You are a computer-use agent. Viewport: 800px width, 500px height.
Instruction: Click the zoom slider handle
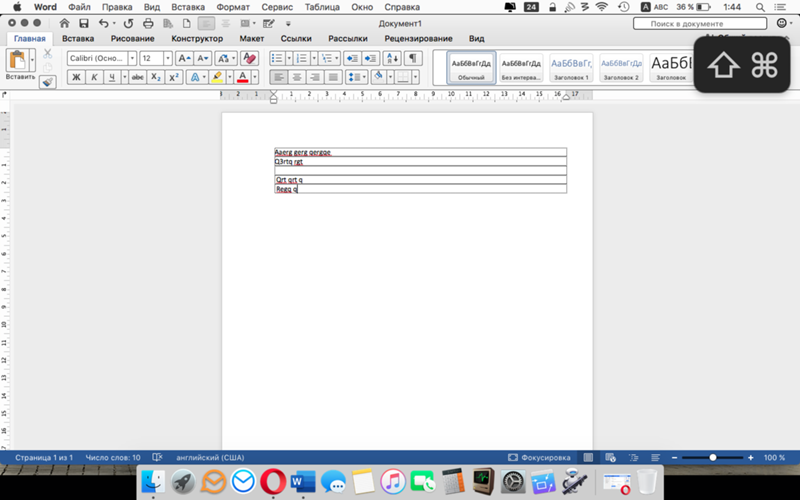click(713, 458)
